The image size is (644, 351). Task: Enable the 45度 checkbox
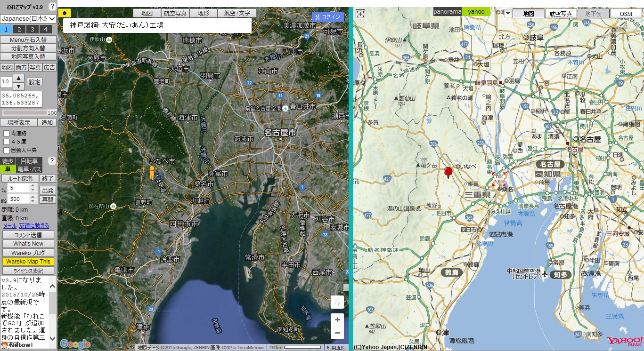(7, 142)
